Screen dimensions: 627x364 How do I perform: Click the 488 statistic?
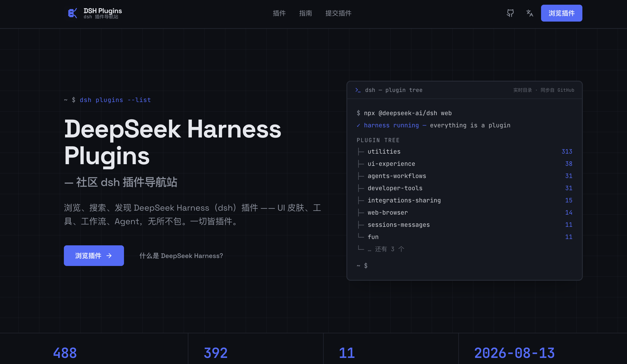(x=65, y=353)
